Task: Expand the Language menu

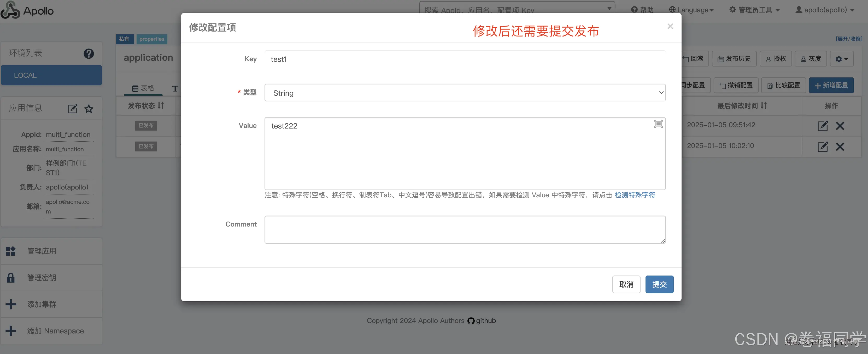Action: tap(691, 10)
